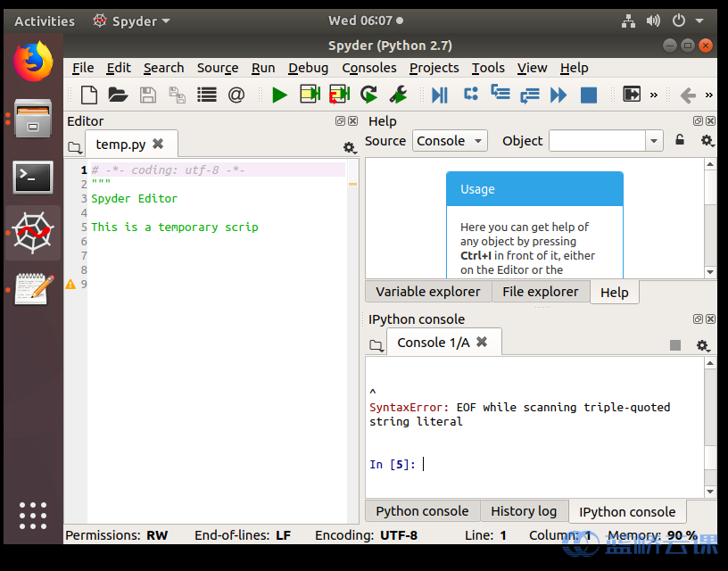This screenshot has height=571, width=728.
Task: Switch to the History log tab
Action: coord(524,511)
